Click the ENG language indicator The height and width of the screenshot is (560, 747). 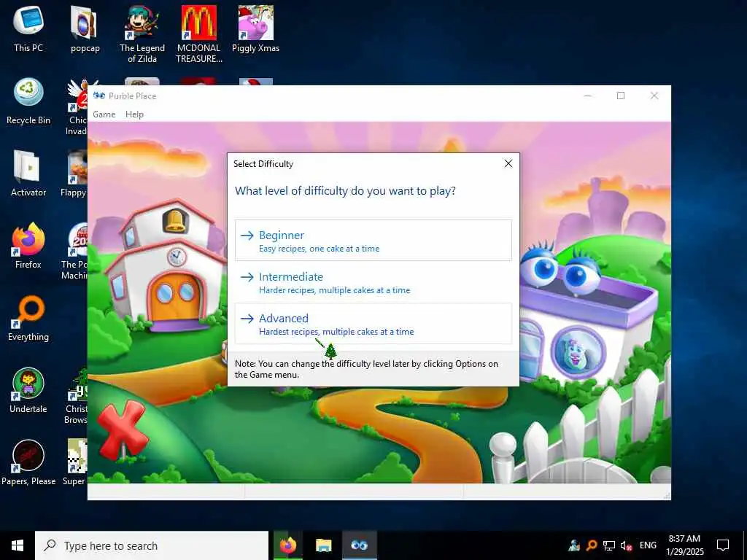pos(648,545)
